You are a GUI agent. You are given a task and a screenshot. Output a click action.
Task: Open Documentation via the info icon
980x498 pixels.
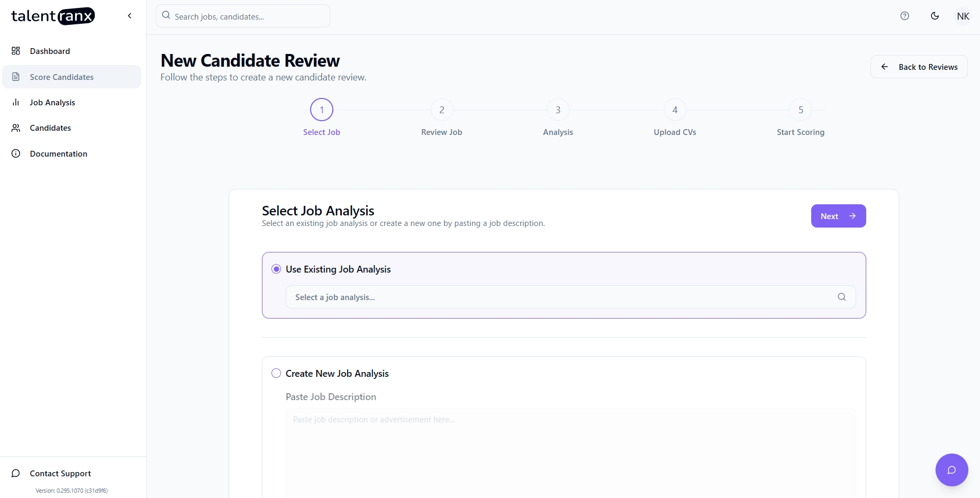(15, 153)
